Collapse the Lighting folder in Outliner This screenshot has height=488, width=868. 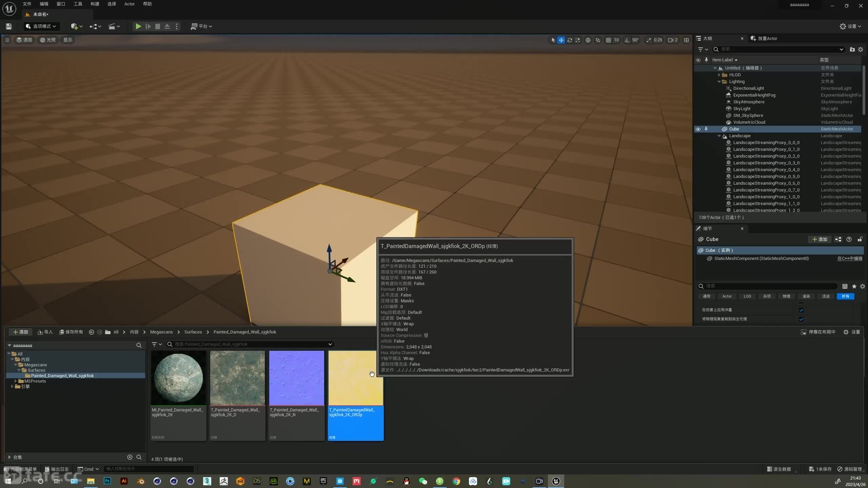[x=719, y=82]
